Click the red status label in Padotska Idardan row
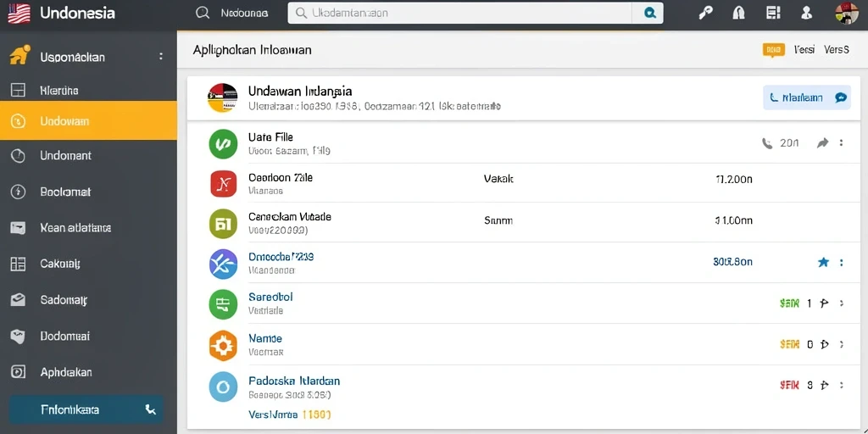 pos(789,385)
